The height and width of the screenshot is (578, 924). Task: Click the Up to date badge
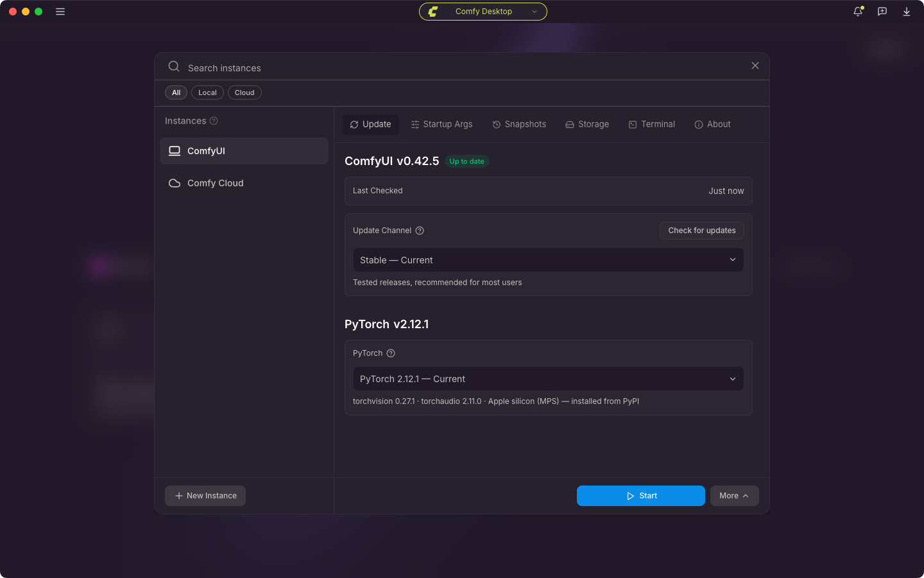coord(466,161)
